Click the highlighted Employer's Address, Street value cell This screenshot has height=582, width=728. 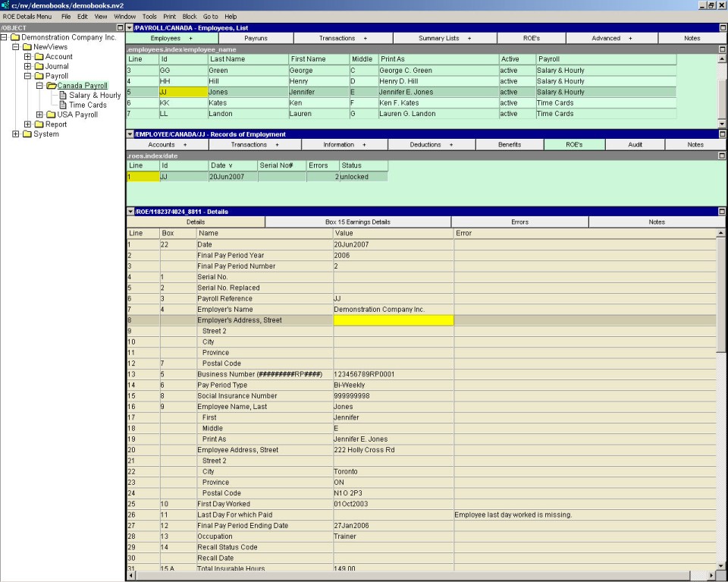pyautogui.click(x=393, y=320)
